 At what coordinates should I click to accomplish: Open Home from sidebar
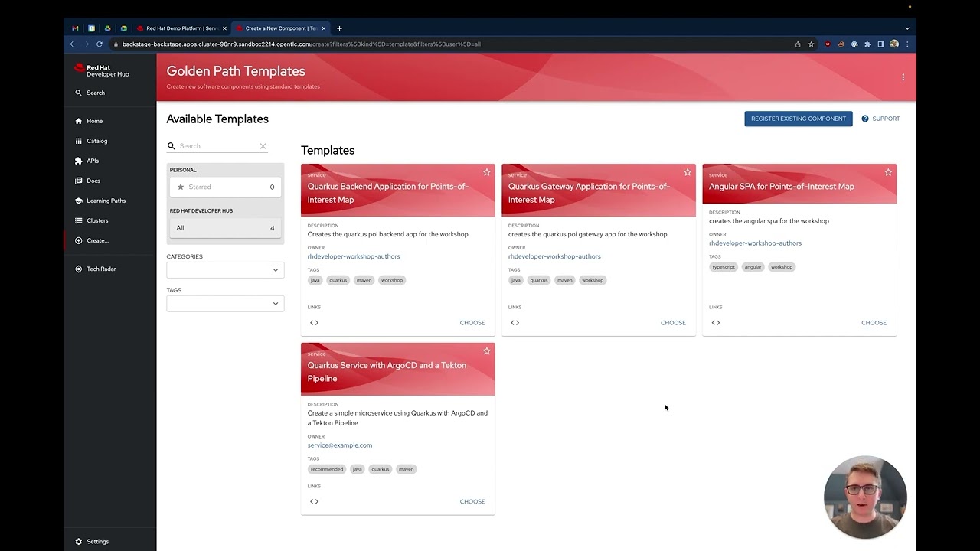94,121
